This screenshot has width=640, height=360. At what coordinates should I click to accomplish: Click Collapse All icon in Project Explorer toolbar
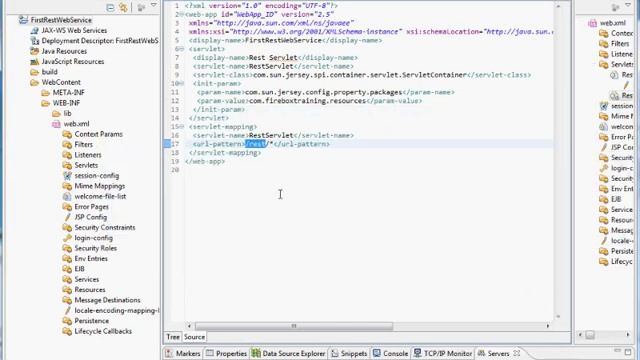(x=110, y=7)
